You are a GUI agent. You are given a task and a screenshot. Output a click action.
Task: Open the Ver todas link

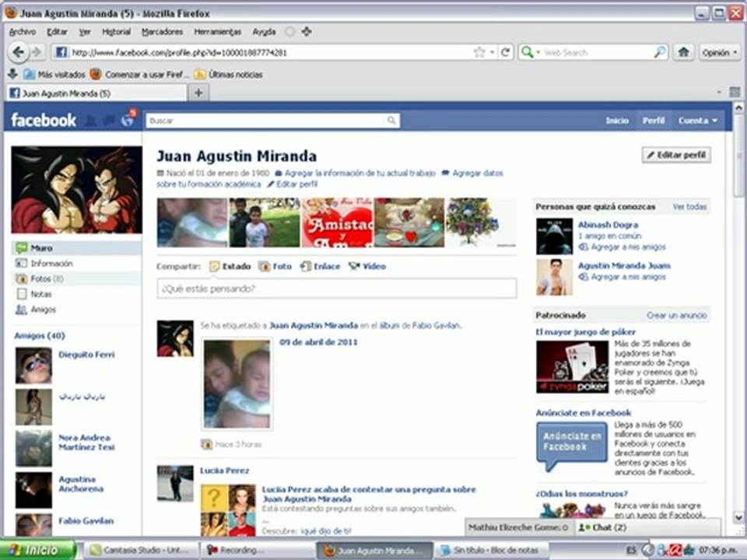click(689, 207)
